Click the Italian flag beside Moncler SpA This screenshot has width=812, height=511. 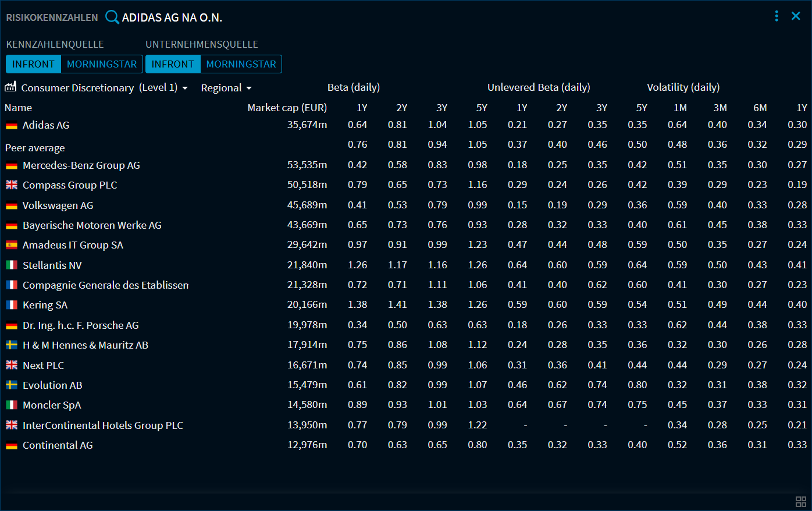click(x=10, y=404)
